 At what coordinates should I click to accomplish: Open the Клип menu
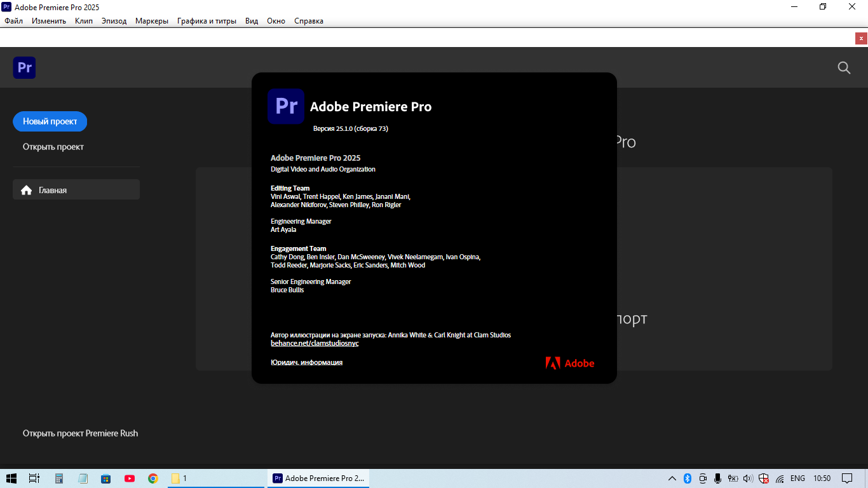[x=84, y=21]
